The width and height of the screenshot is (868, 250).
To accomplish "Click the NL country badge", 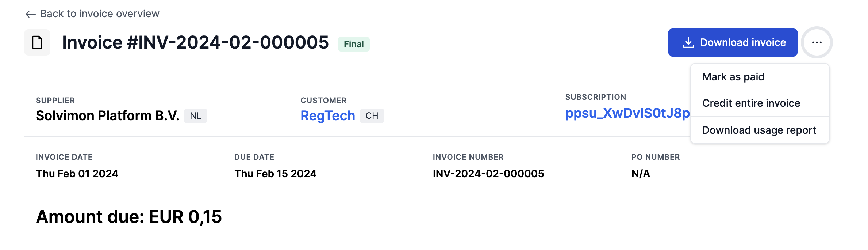I will pos(195,116).
